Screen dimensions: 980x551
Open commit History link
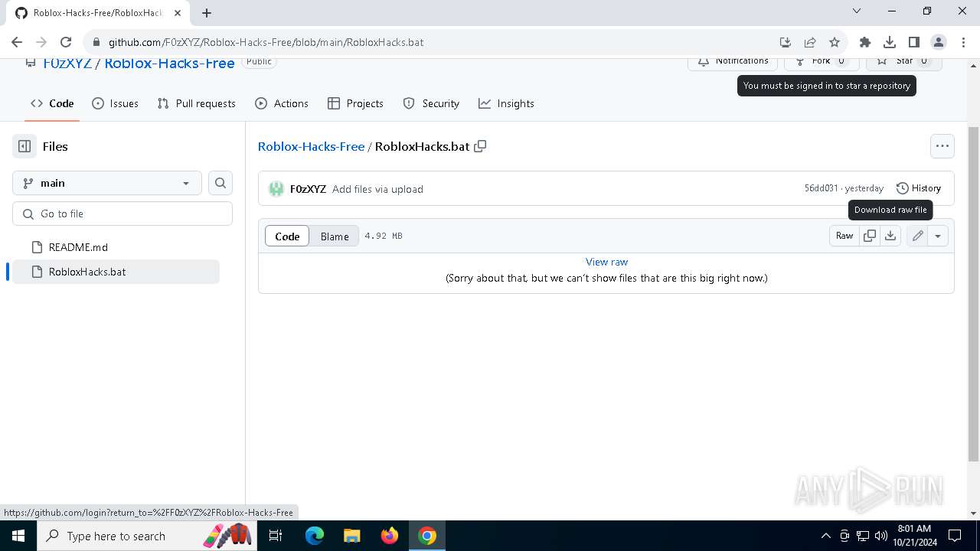point(919,188)
